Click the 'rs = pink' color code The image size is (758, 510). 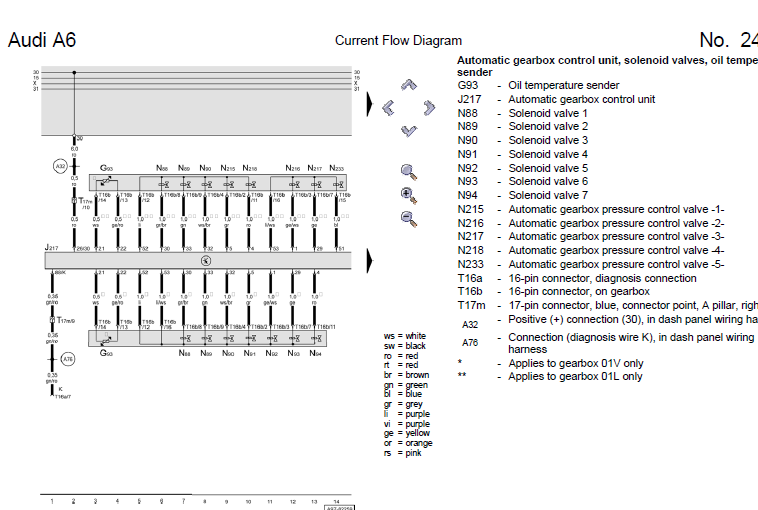(x=403, y=453)
